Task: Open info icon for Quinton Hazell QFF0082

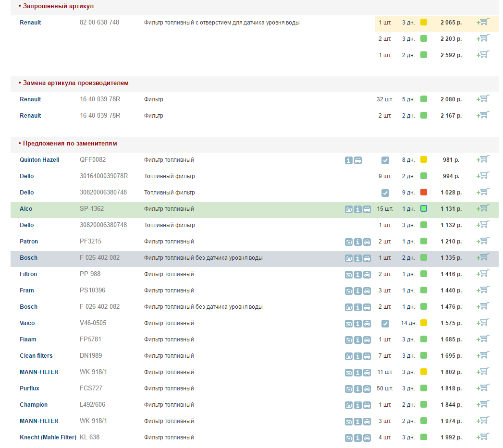Action: point(349,160)
